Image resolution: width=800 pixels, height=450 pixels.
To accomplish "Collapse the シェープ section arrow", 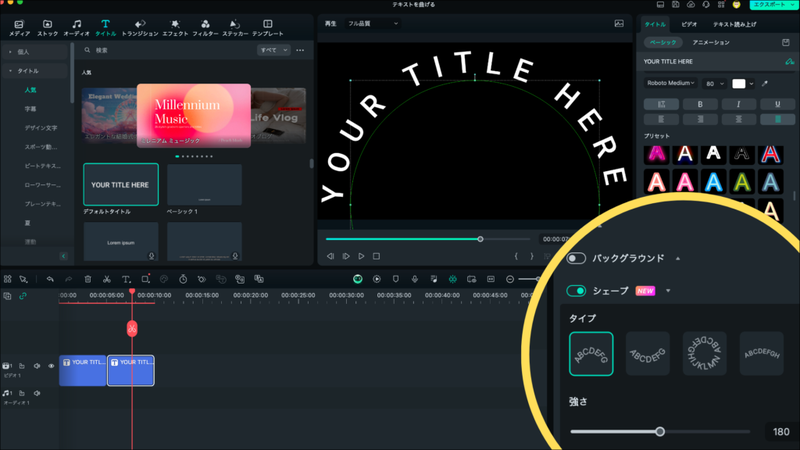I will (x=668, y=291).
